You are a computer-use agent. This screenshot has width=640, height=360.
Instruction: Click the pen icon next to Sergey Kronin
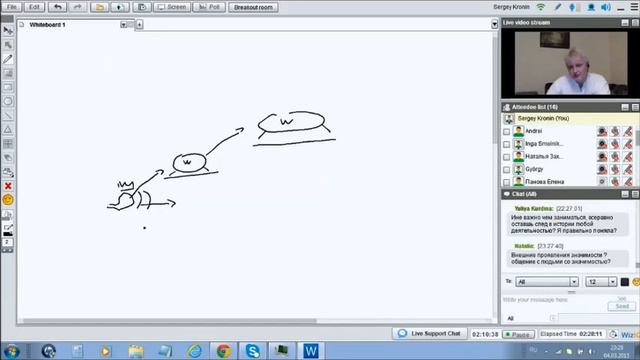pyautogui.click(x=558, y=7)
